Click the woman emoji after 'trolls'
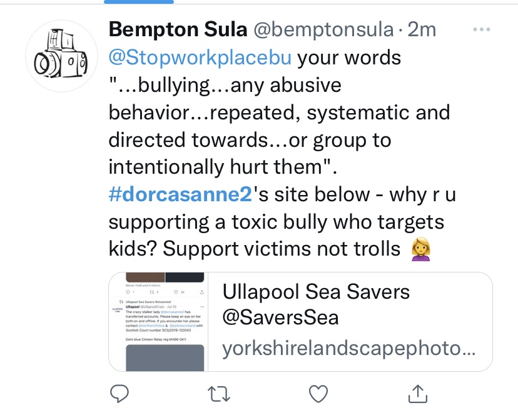 [419, 249]
